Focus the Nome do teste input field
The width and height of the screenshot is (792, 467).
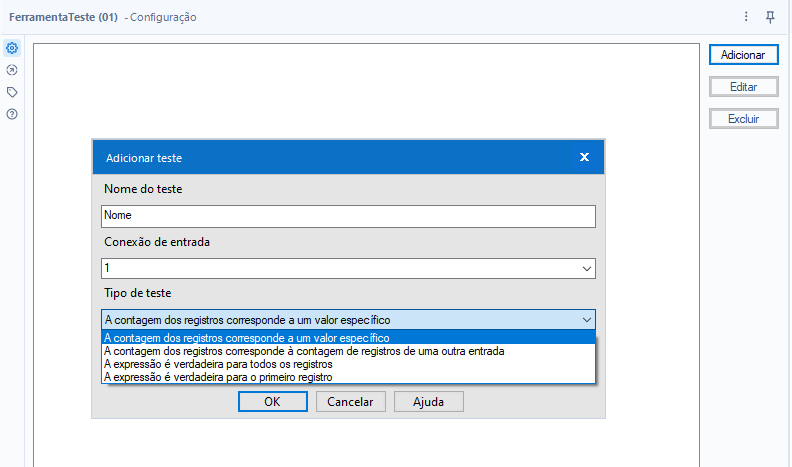tap(349, 216)
